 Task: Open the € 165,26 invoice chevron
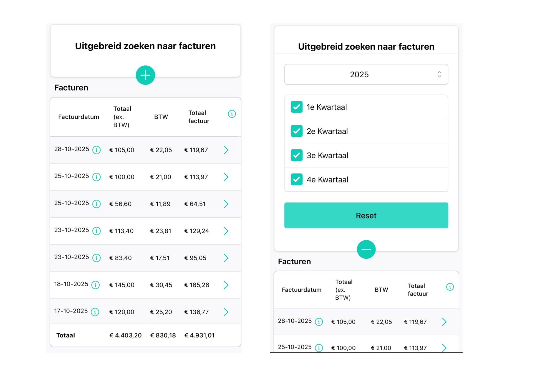click(x=226, y=285)
